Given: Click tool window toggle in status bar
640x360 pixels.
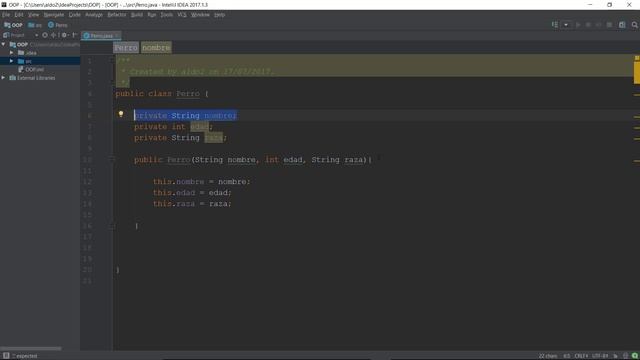Looking at the screenshot, I should pyautogui.click(x=6, y=356).
